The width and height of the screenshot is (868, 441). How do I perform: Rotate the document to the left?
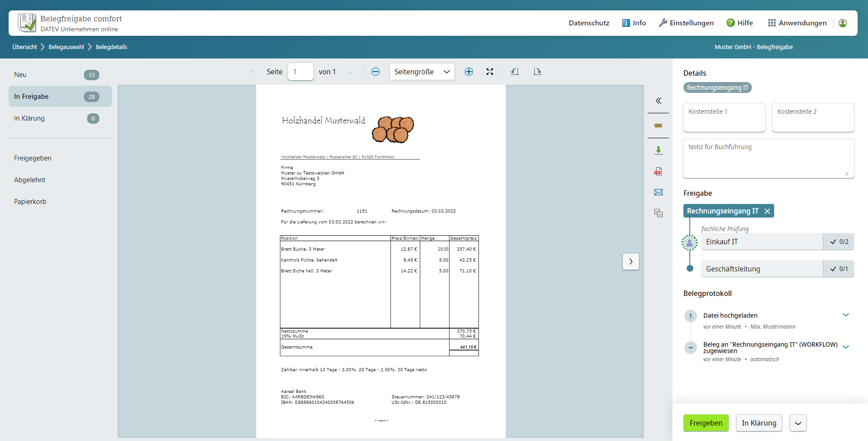pyautogui.click(x=515, y=72)
